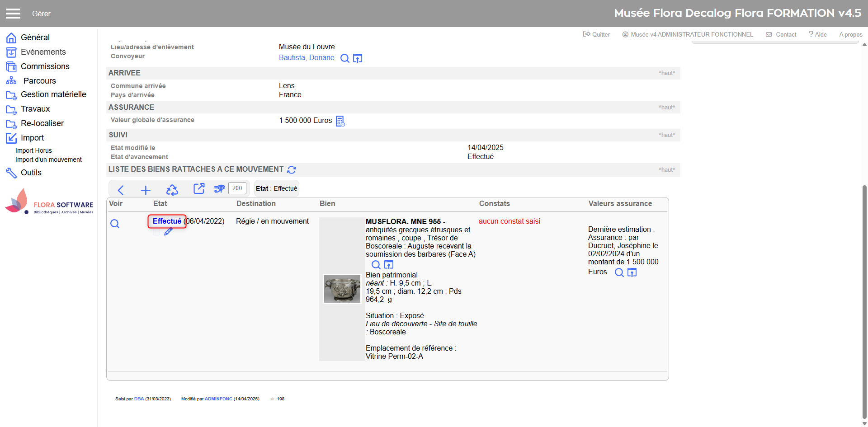Click the pencil edit icon under Effectué
The height and width of the screenshot is (427, 868).
pyautogui.click(x=168, y=232)
